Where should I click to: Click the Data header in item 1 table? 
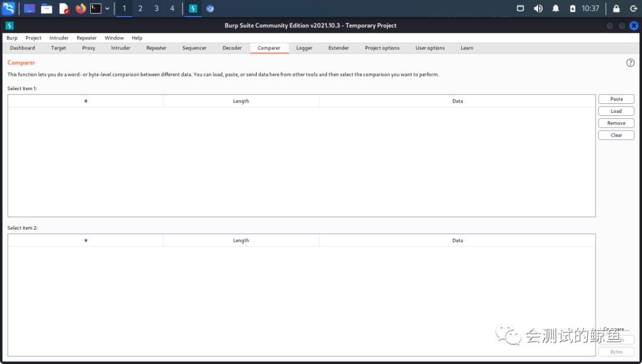pos(457,101)
